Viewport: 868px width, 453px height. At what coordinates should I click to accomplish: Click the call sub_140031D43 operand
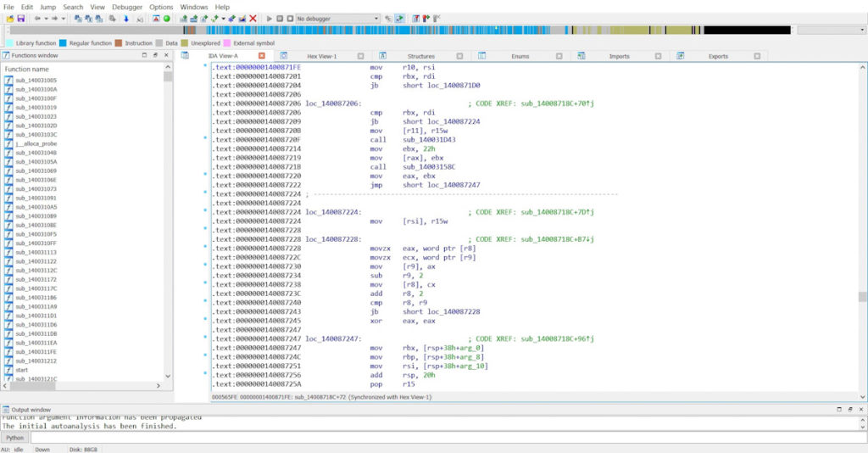click(x=429, y=140)
